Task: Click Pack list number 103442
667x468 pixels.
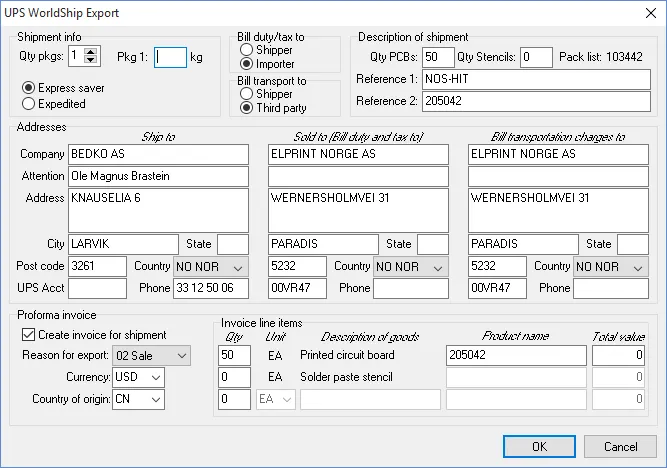Action: (624, 57)
